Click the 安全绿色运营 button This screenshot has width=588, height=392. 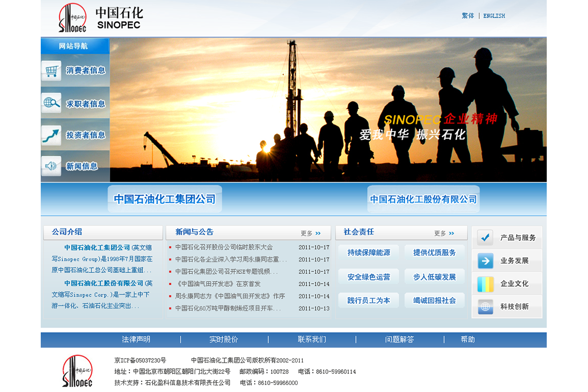click(x=369, y=277)
